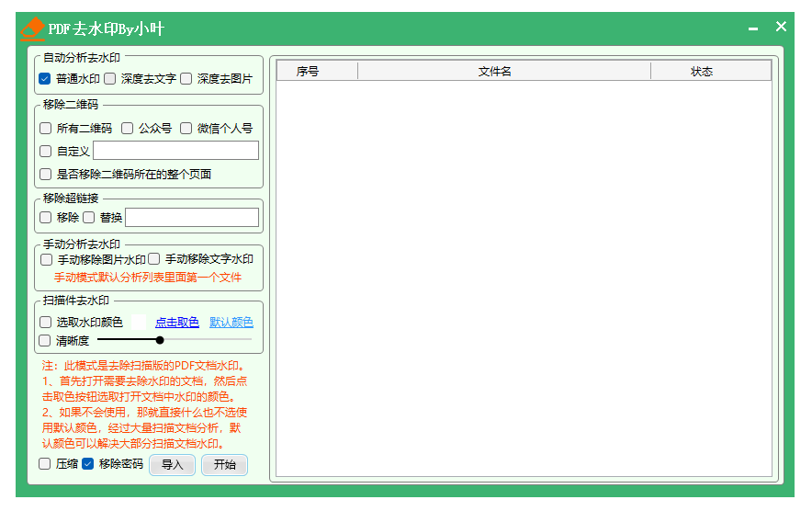Enable 是否移除二维码所在的整个页面 option

pyautogui.click(x=46, y=174)
